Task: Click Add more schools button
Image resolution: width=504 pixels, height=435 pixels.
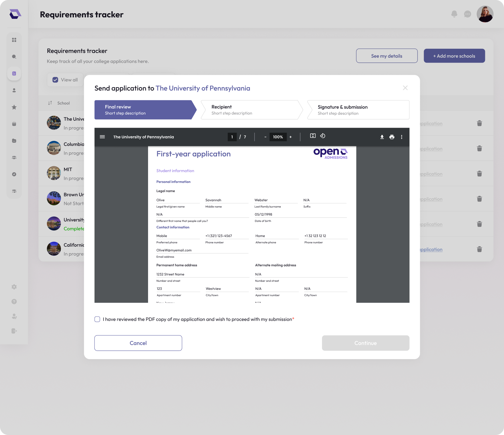Action: pyautogui.click(x=454, y=56)
